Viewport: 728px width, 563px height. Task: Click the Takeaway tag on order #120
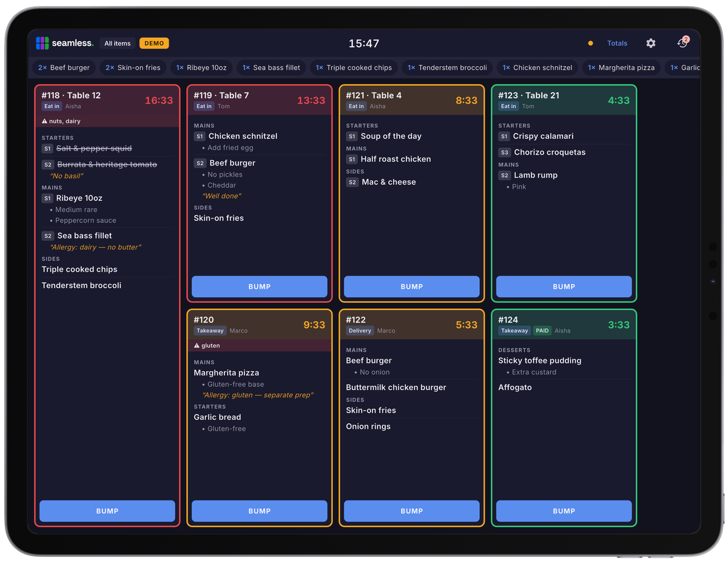(210, 331)
